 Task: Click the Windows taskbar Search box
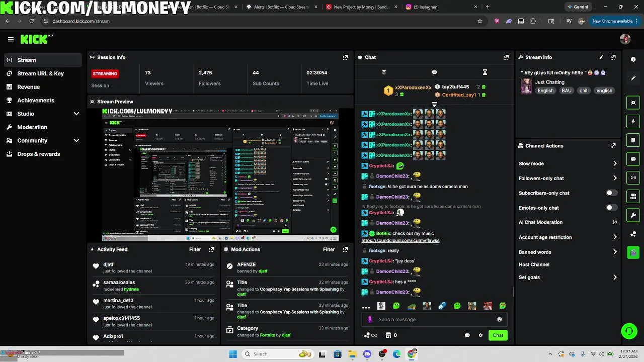click(278, 354)
